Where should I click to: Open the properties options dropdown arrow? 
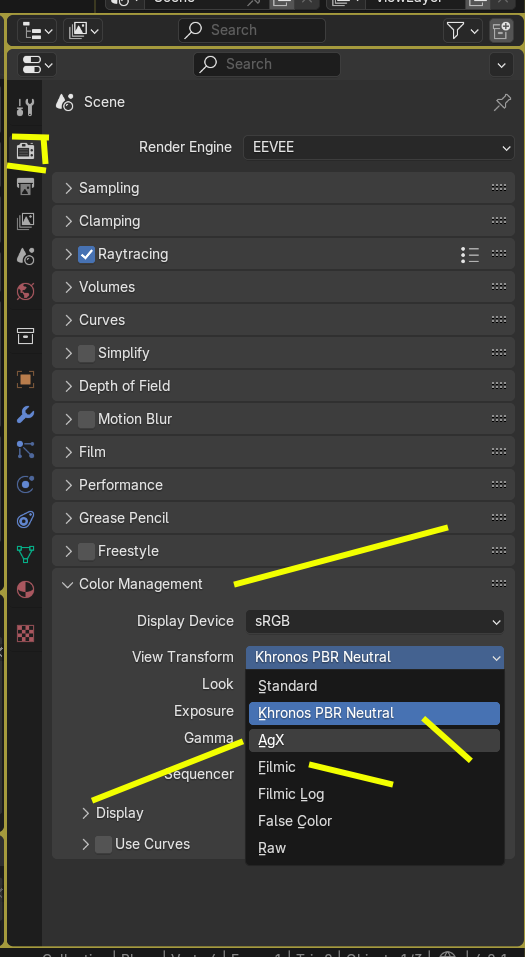[501, 65]
